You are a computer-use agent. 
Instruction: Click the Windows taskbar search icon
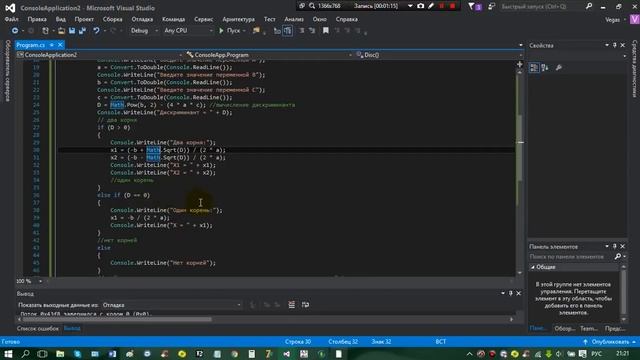point(25,354)
